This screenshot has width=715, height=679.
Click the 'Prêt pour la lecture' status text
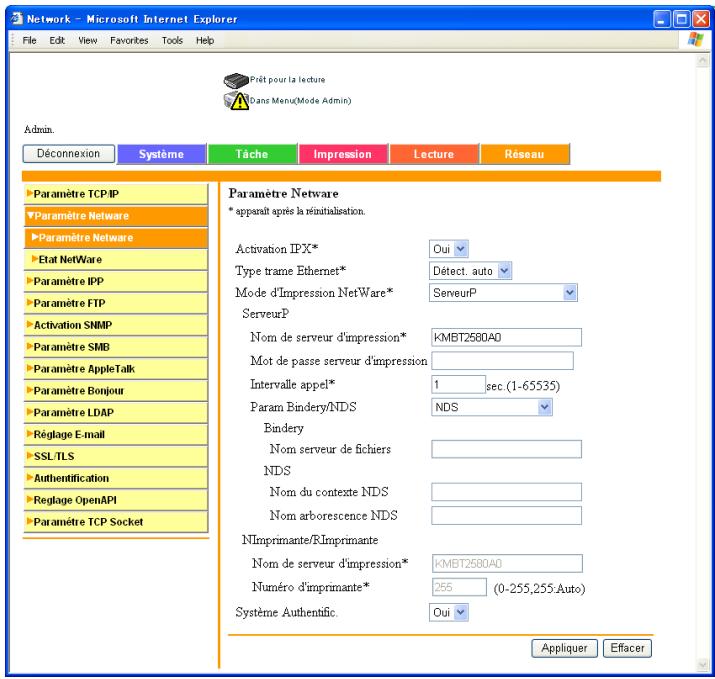288,79
